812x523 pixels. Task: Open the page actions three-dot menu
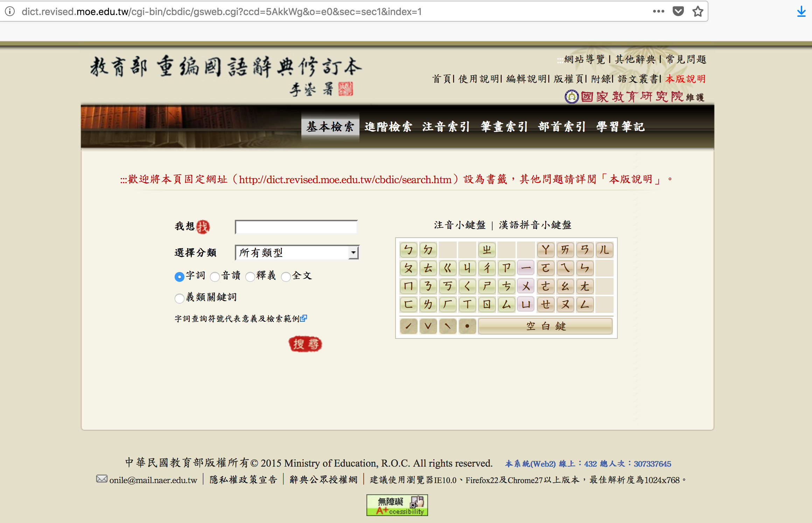658,11
